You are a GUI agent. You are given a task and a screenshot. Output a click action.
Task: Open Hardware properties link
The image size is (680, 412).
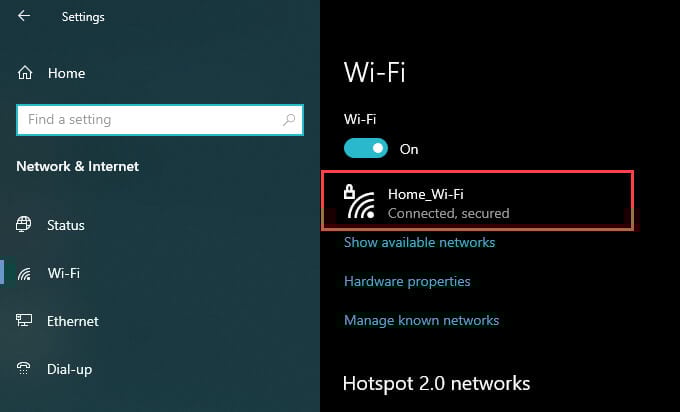(407, 281)
